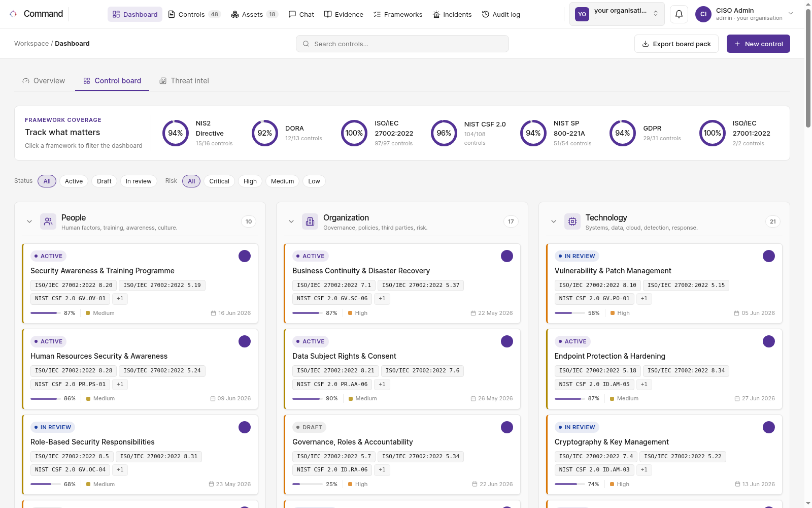Click the search magnifier icon
812x508 pixels.
click(x=306, y=44)
